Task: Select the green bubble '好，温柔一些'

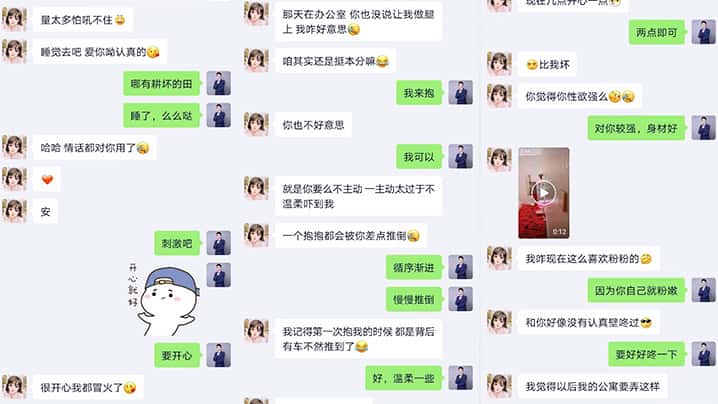Action: pos(403,378)
